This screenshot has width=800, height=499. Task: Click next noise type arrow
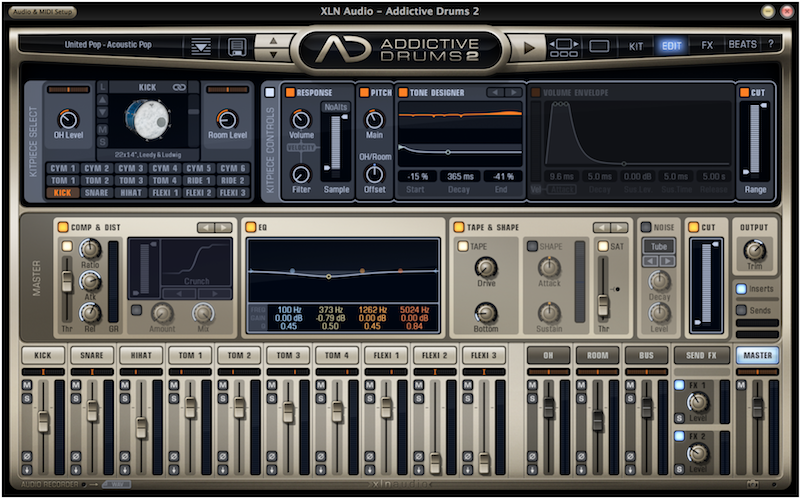click(x=667, y=261)
